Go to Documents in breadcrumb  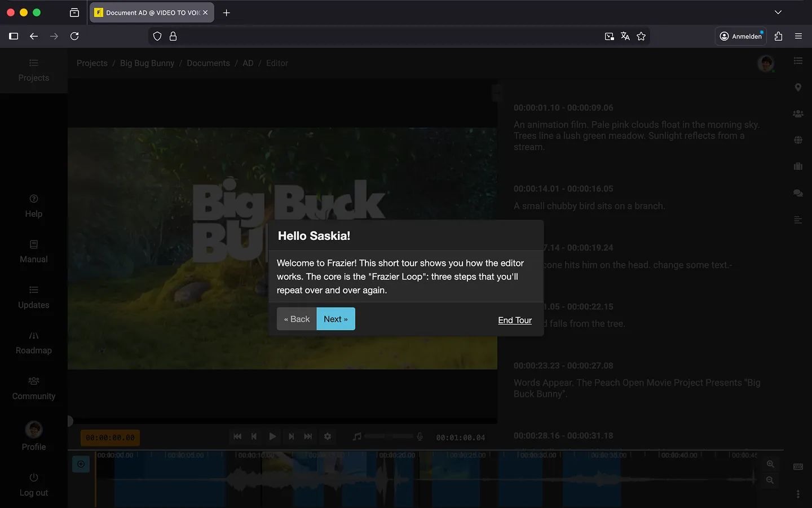pos(208,63)
